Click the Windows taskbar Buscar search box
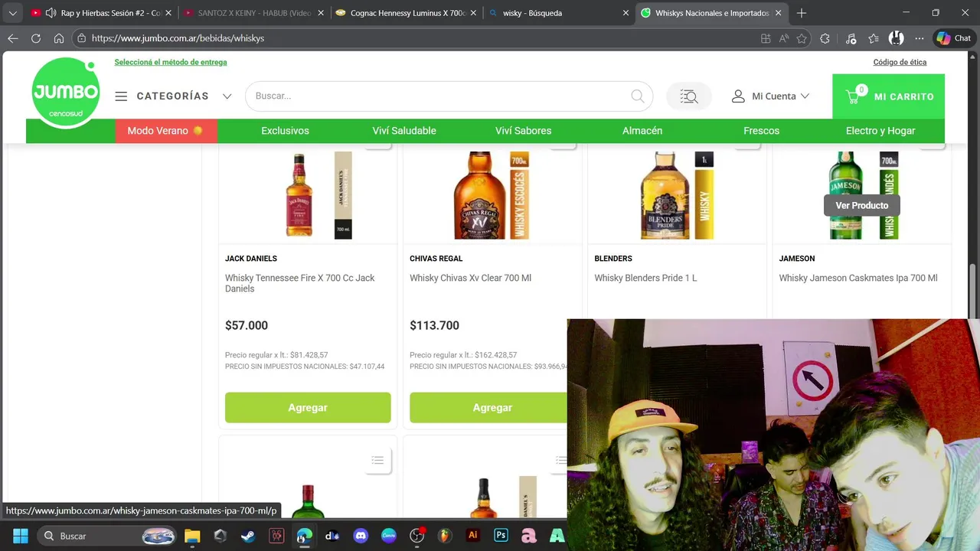 pos(107,536)
